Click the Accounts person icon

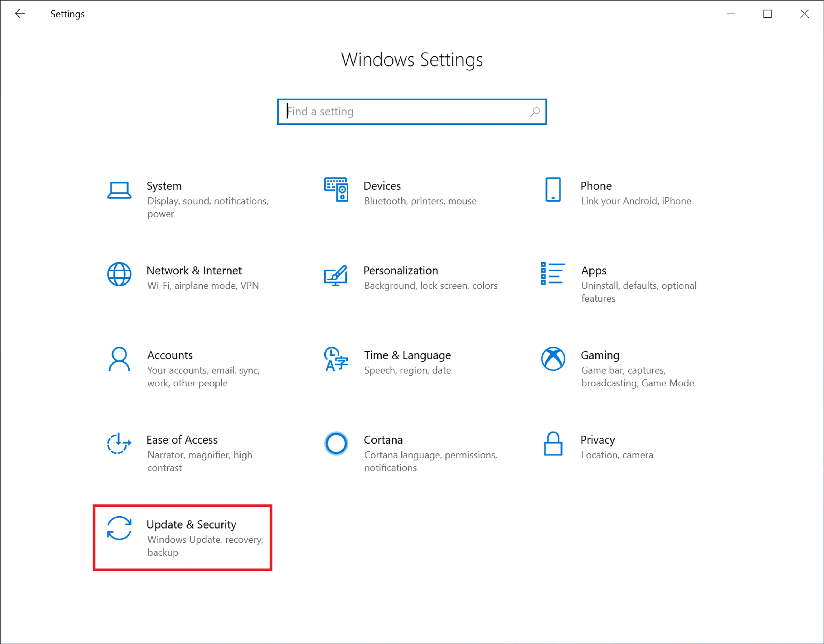point(119,359)
